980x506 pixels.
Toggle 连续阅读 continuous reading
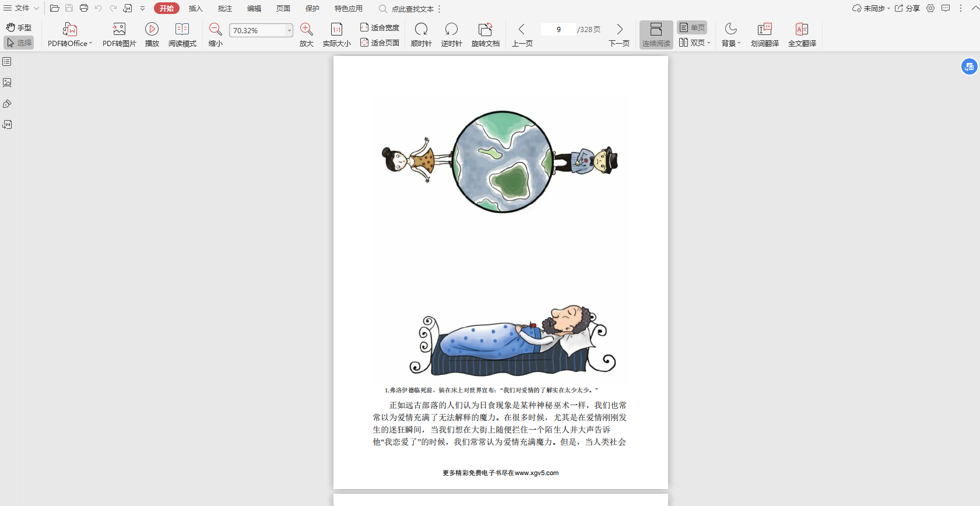coord(656,35)
